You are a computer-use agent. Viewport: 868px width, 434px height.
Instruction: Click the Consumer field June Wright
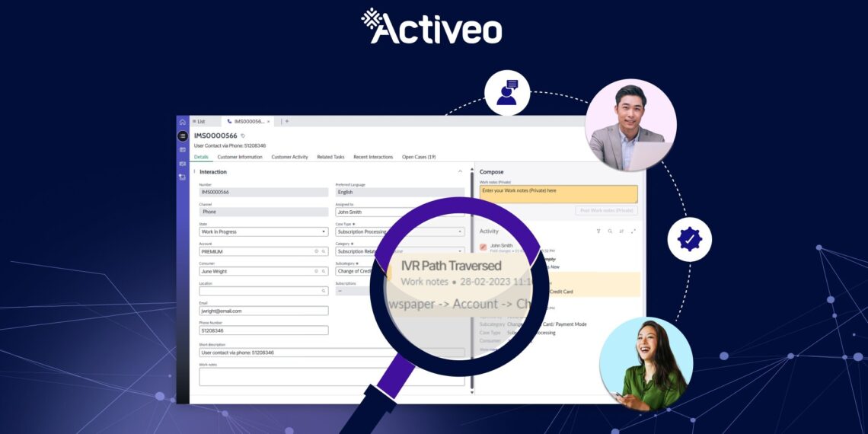coord(263,271)
